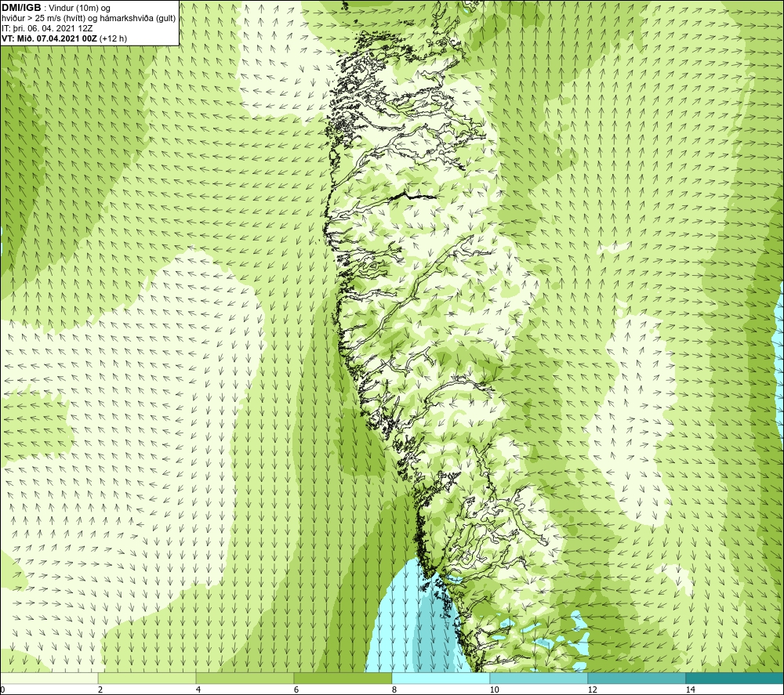784x695 pixels.
Task: Click the scale label '4'
Action: pos(198,690)
